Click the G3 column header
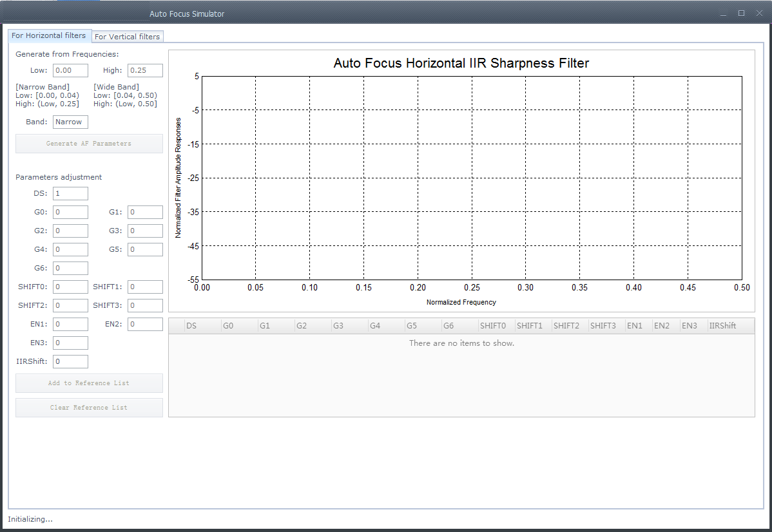772x532 pixels. coord(349,326)
